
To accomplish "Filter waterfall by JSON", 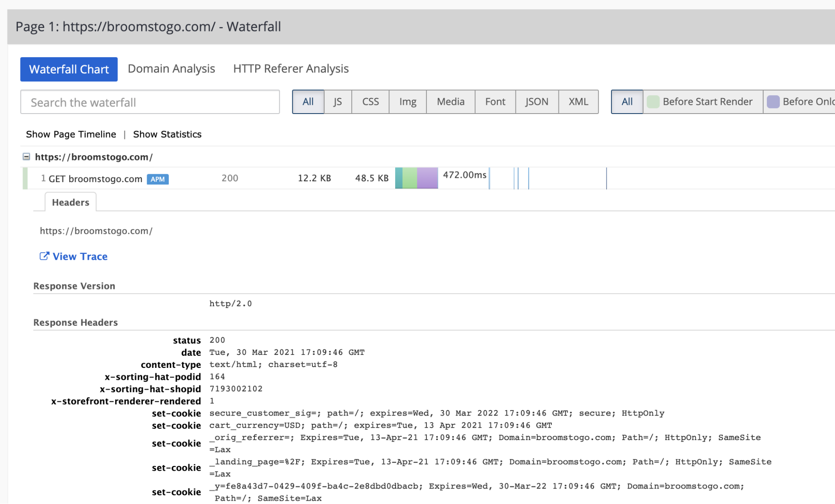I will tap(537, 102).
